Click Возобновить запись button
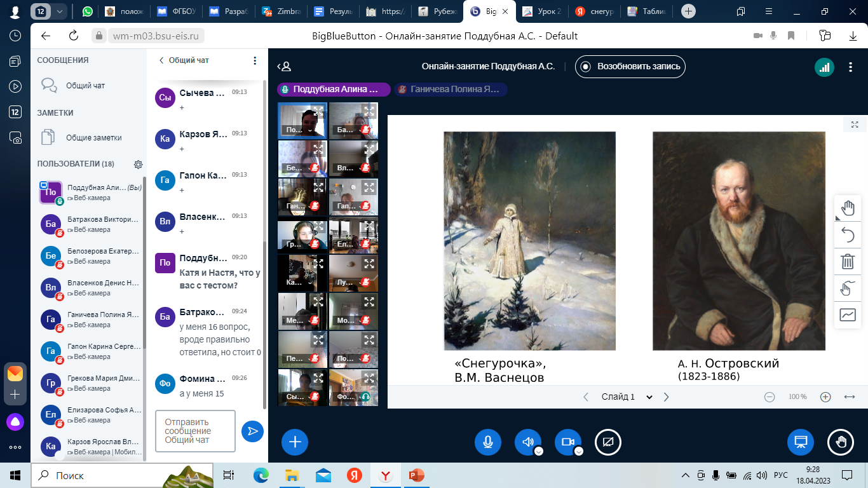The image size is (868, 488). click(630, 66)
